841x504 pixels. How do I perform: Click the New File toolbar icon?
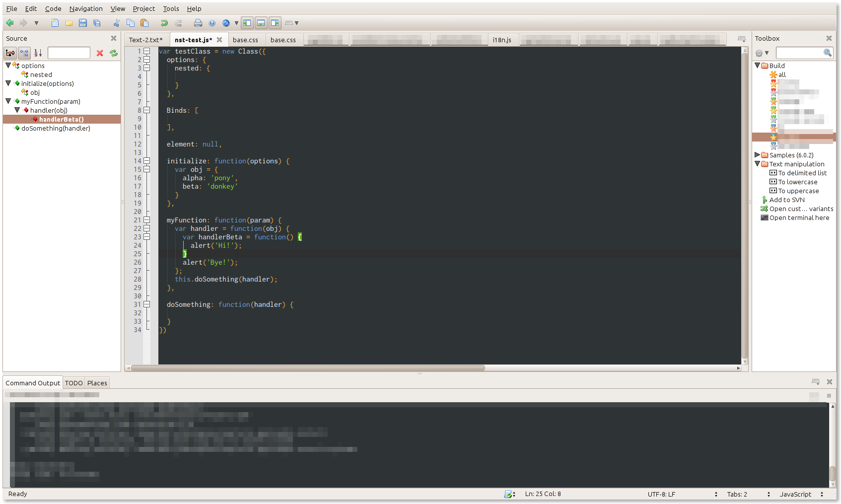(x=55, y=23)
